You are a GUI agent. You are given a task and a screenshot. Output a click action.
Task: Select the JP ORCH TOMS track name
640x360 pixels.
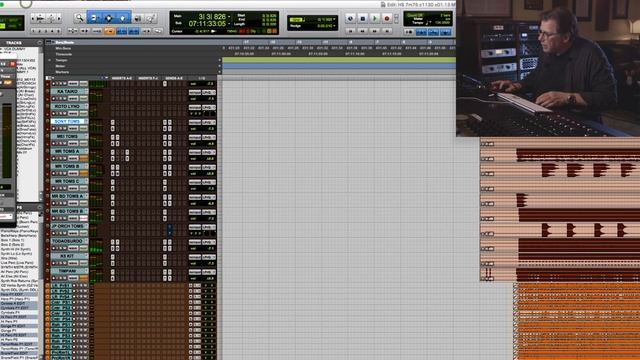[68, 226]
